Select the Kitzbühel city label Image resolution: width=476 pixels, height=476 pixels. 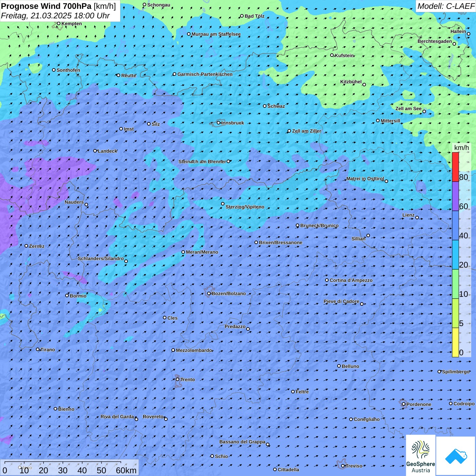tap(351, 82)
